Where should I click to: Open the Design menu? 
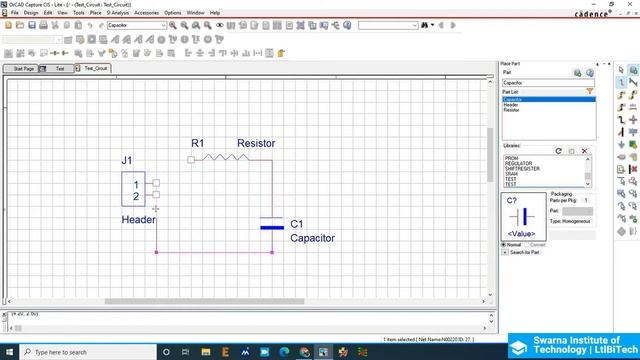31,13
